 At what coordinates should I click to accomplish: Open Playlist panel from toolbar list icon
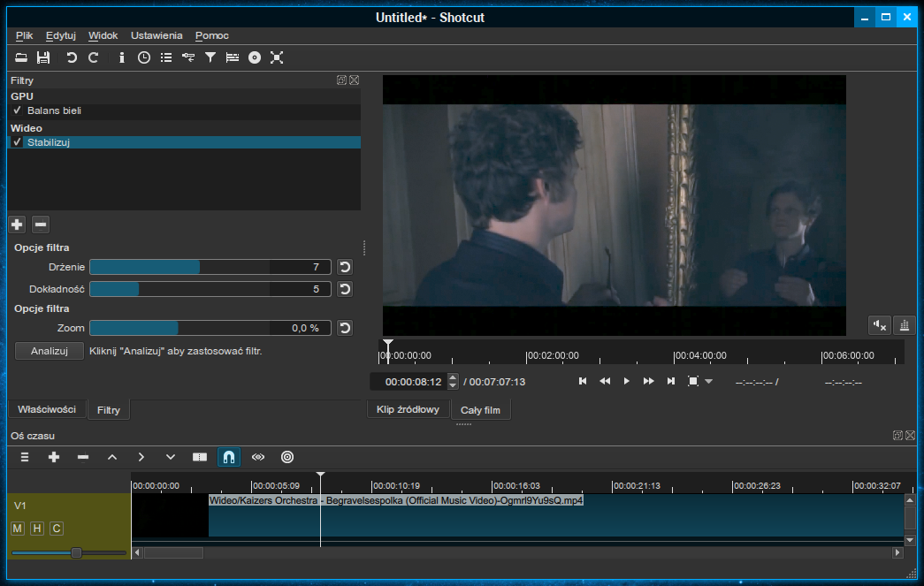[x=166, y=57]
